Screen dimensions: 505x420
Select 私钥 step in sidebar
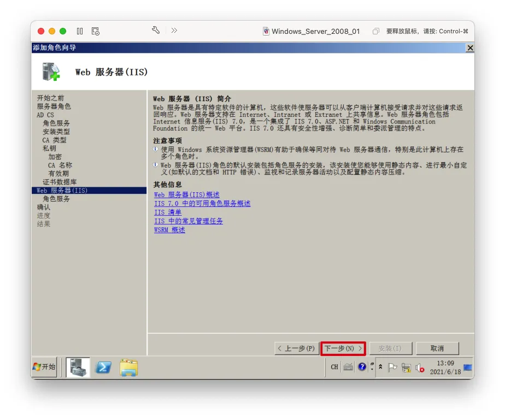click(x=49, y=149)
